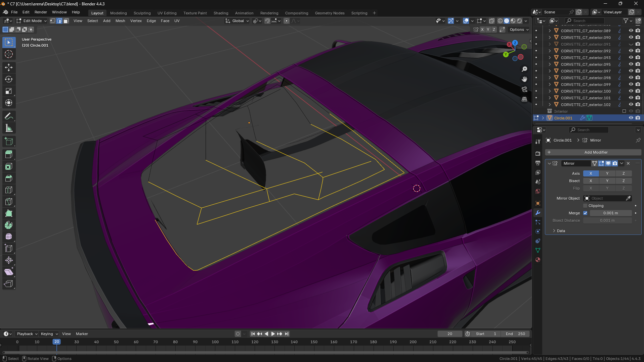Viewport: 644px width, 362px height.
Task: Pick the Spin tool
Action: coord(9,225)
